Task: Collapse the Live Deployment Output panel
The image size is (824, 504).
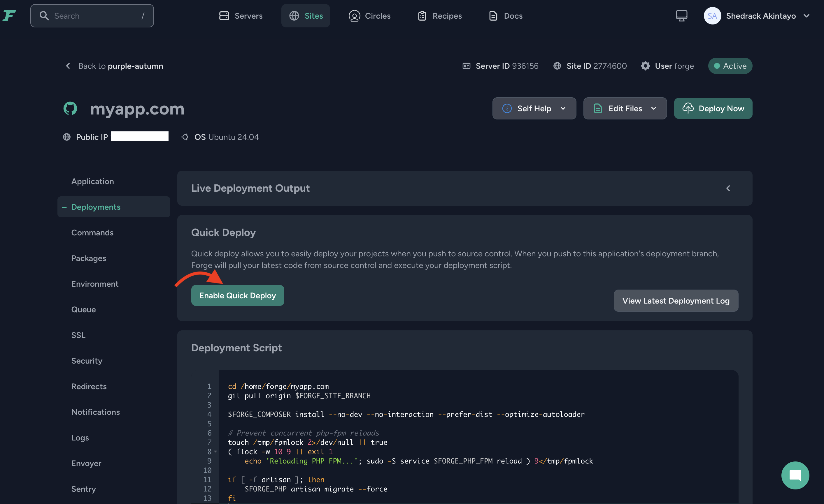Action: click(x=728, y=188)
